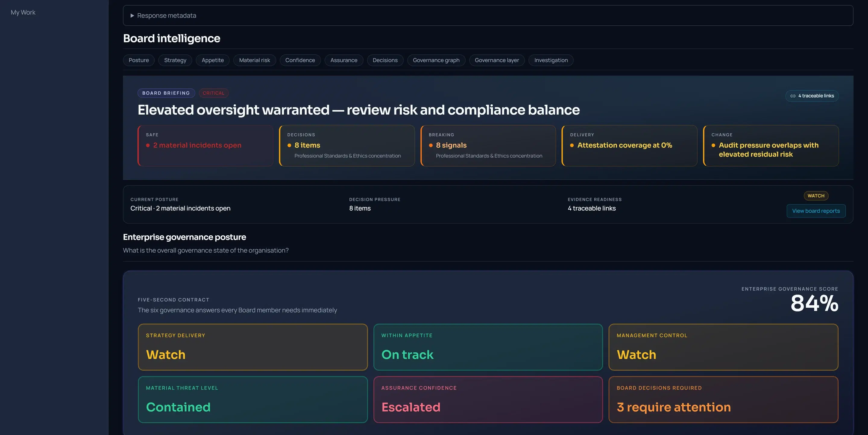
Task: Click the FIVE-SECOND CONTRACT label
Action: tap(173, 300)
